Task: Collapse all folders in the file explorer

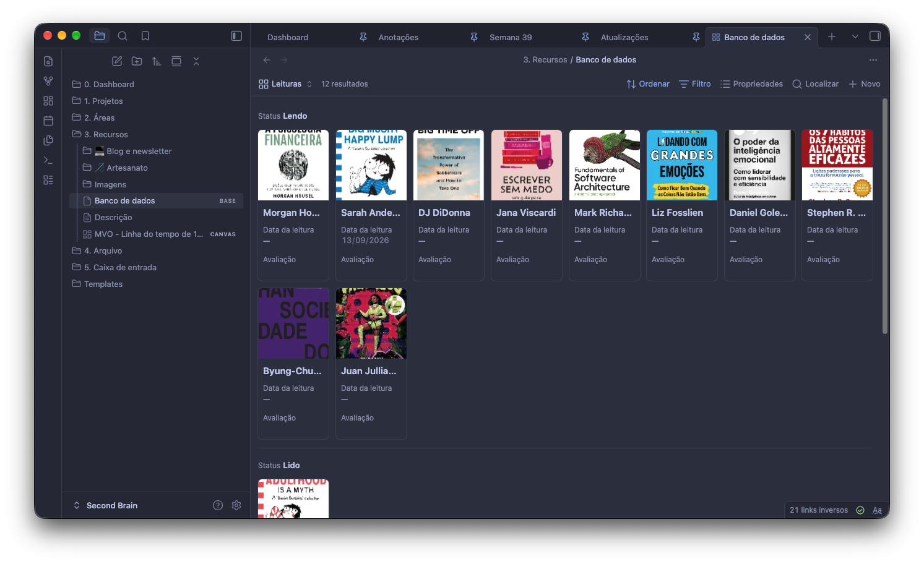Action: point(196,61)
